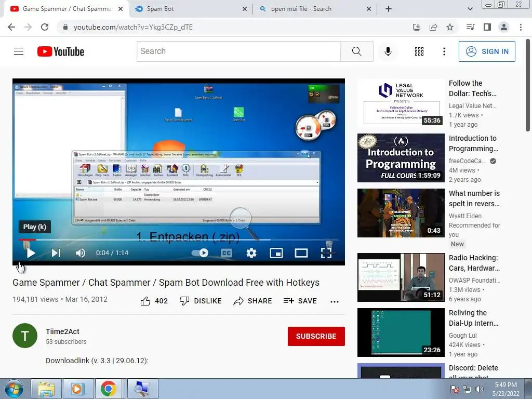Save the video to a playlist

(300, 301)
